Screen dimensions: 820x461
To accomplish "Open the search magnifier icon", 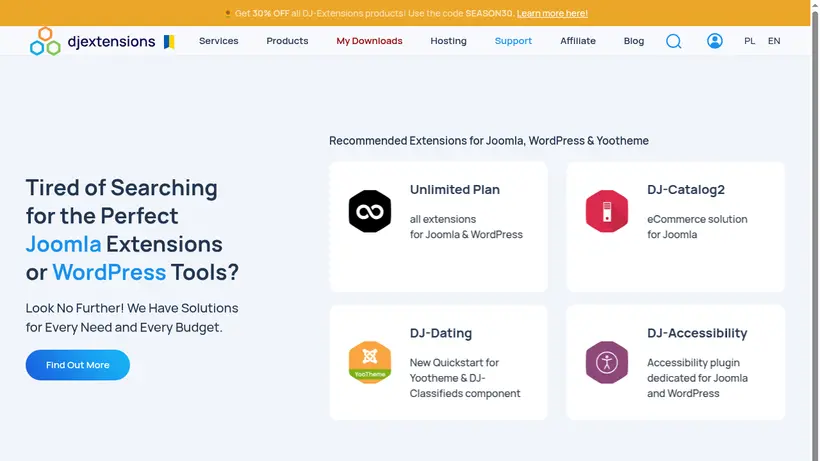I will tap(674, 41).
